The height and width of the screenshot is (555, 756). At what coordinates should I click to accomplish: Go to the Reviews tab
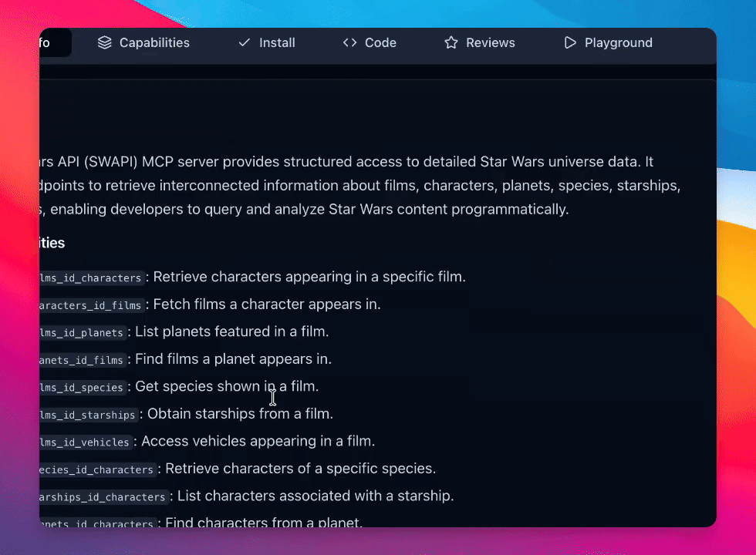[x=480, y=43]
